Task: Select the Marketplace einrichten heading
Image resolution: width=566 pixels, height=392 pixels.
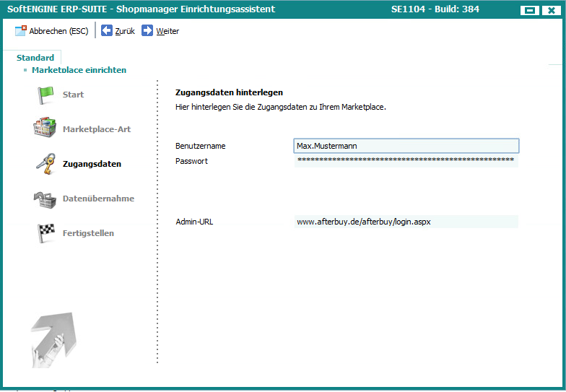Action: 79,69
